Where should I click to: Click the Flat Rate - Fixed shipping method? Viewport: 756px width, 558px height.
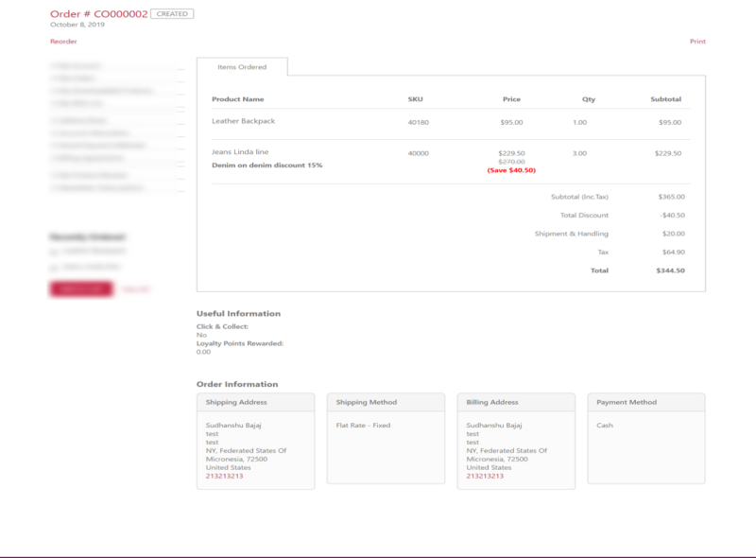point(363,426)
